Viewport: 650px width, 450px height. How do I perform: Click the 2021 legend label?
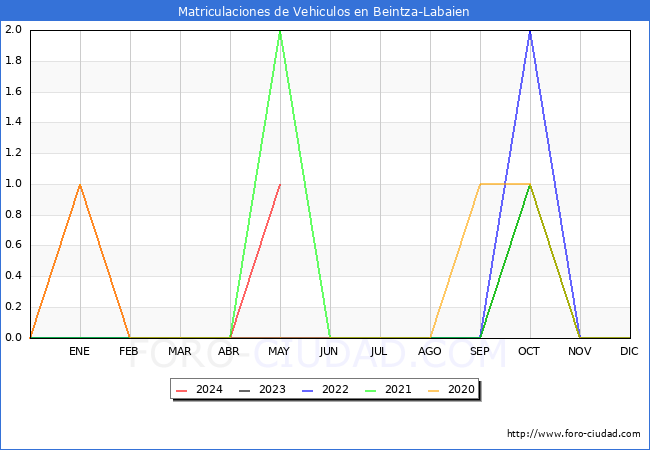tap(398, 390)
